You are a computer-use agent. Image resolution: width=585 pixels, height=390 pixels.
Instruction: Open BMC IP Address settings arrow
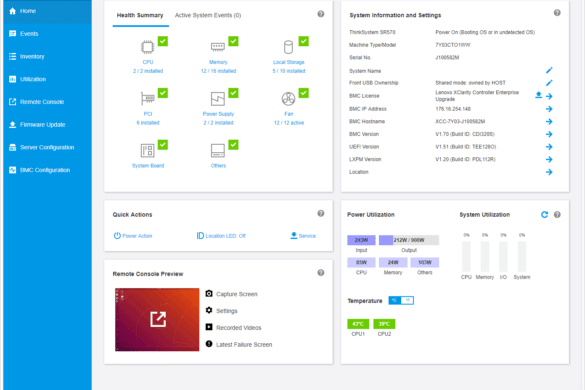[x=549, y=109]
